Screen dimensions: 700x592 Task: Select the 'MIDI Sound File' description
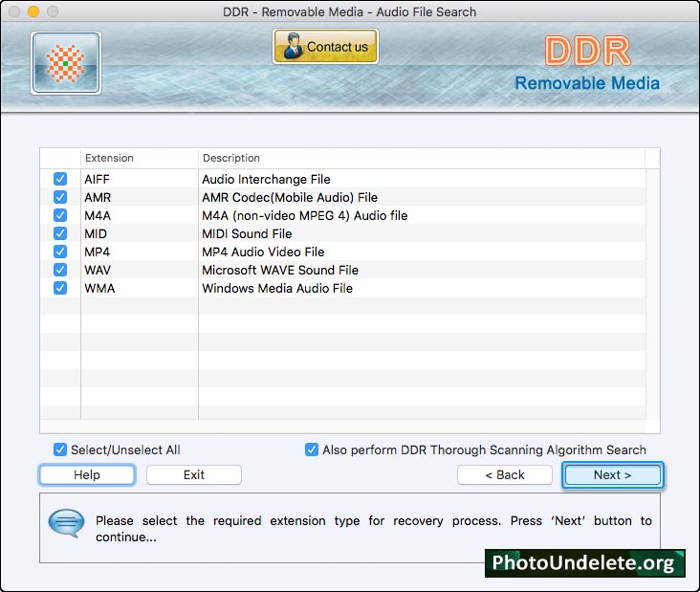click(x=247, y=233)
